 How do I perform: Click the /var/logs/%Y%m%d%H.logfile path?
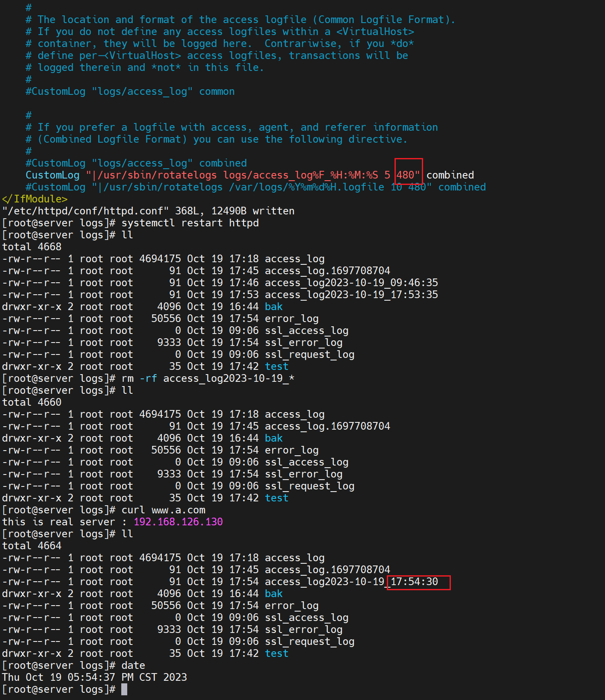pyautogui.click(x=306, y=187)
